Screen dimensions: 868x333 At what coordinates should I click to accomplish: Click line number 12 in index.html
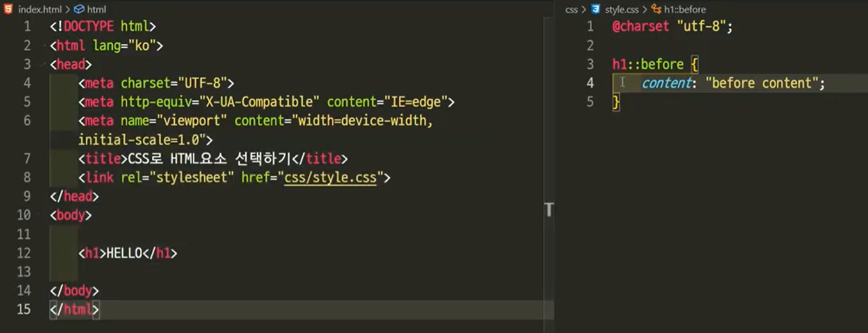23,254
